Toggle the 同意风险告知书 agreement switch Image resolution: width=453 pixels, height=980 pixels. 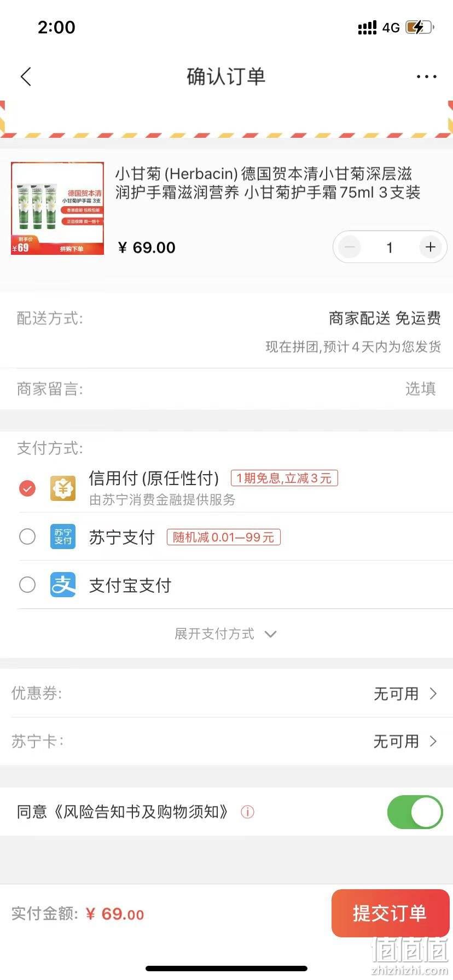(415, 812)
